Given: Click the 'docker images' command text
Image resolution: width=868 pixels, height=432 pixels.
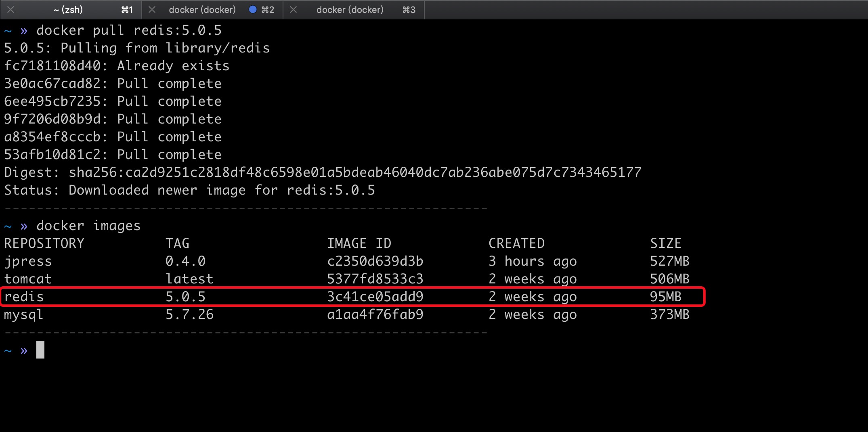Looking at the screenshot, I should tap(88, 226).
